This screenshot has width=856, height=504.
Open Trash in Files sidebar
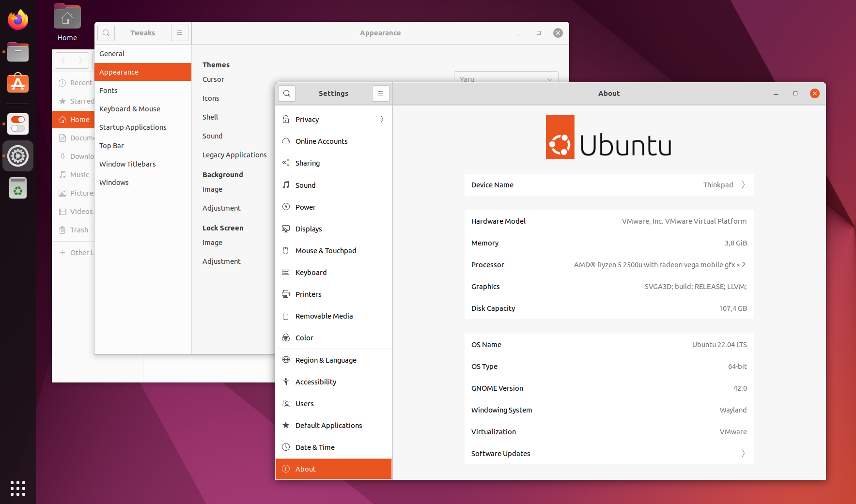pyautogui.click(x=79, y=229)
